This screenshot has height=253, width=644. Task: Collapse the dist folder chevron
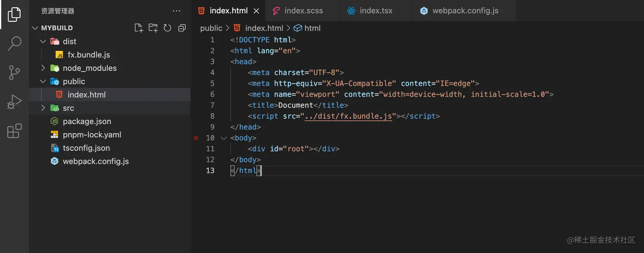pos(43,41)
